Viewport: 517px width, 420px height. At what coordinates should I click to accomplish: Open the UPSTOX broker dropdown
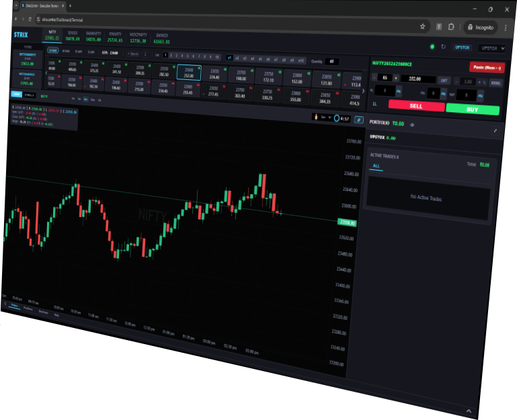click(x=492, y=48)
